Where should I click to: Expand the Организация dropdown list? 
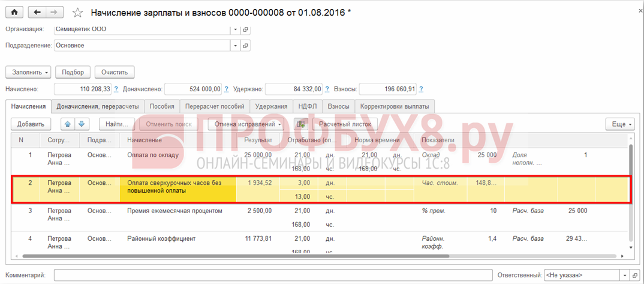(x=236, y=29)
